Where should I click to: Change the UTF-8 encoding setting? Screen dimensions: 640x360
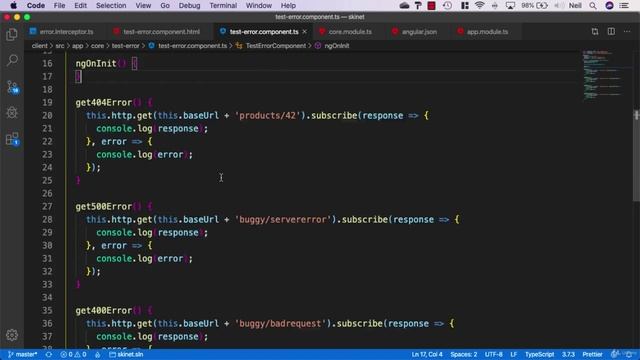point(493,354)
